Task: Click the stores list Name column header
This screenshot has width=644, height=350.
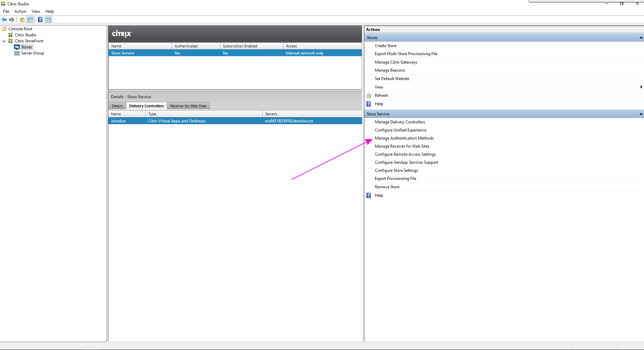Action: click(x=140, y=46)
